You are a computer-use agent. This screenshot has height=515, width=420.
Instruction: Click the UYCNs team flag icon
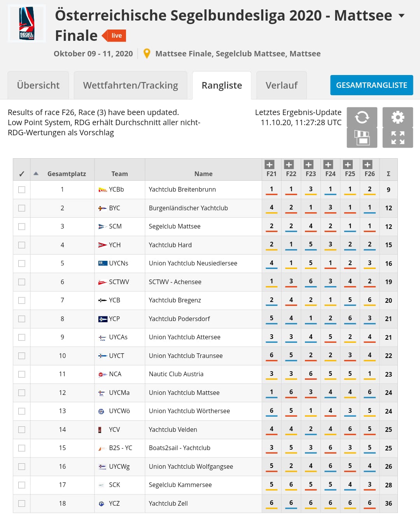click(x=103, y=264)
